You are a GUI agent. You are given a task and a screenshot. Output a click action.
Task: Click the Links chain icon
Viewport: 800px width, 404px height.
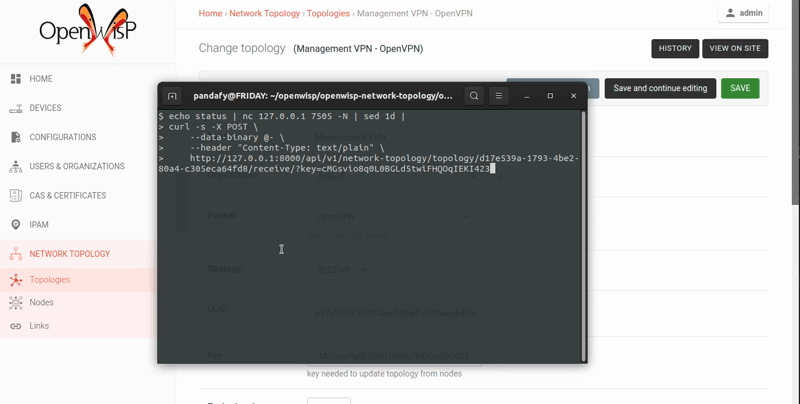coord(16,326)
